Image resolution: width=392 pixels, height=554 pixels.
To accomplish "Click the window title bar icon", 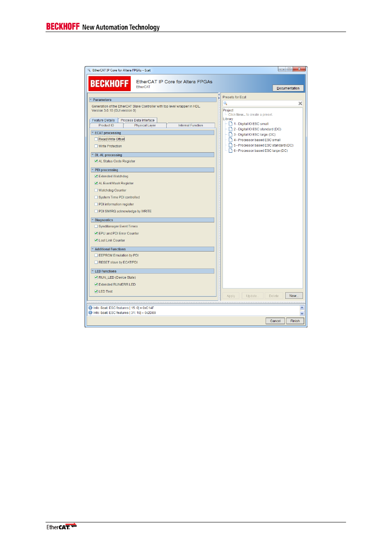I will pos(89,70).
